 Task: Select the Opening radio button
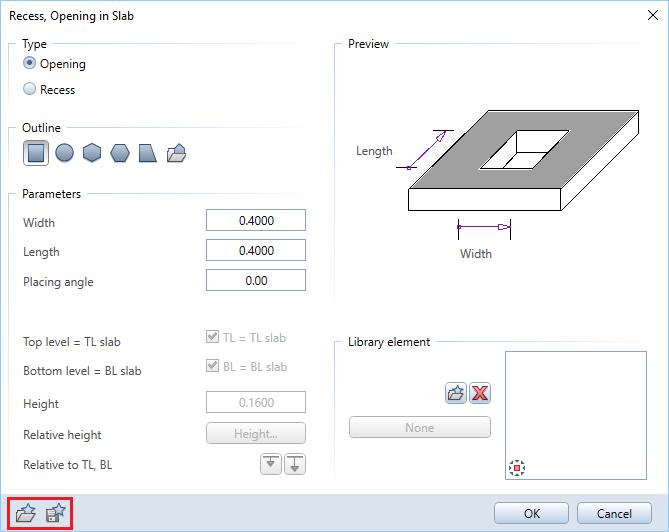pyautogui.click(x=29, y=63)
